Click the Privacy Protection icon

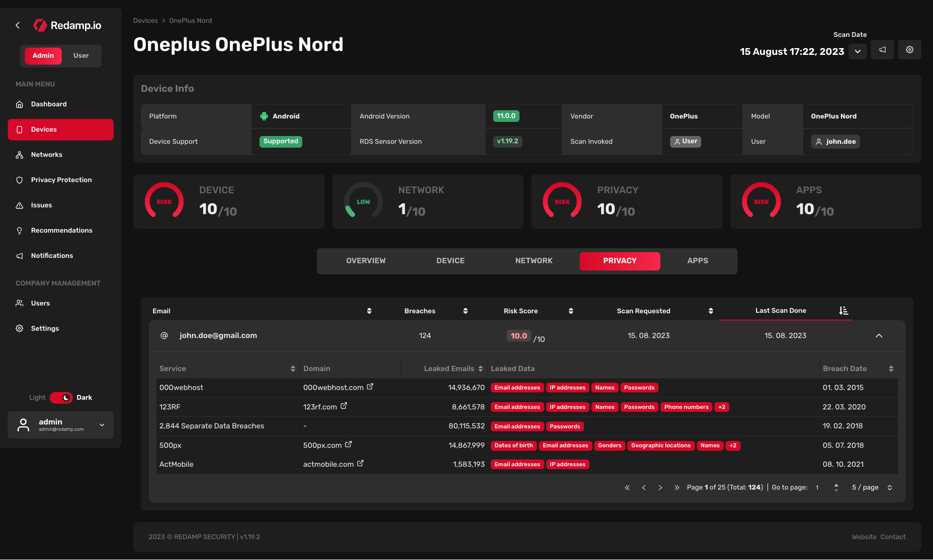pos(20,180)
